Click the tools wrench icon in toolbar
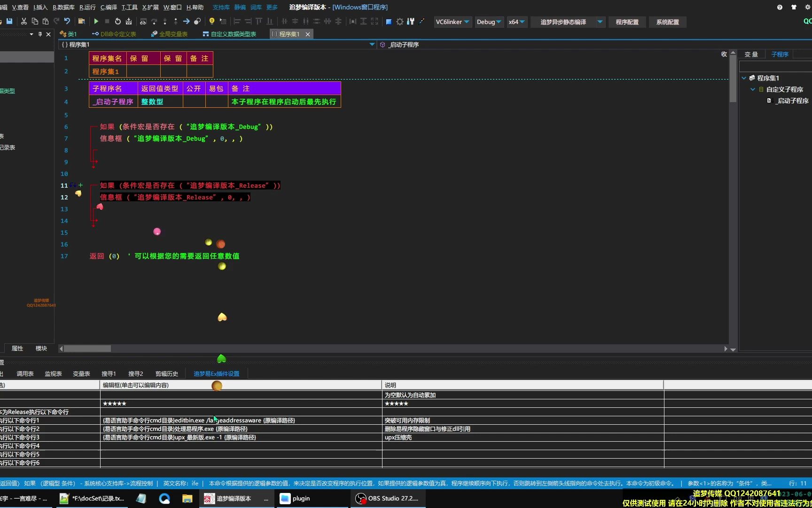Screen dimensions: 812x508 (x=411, y=22)
